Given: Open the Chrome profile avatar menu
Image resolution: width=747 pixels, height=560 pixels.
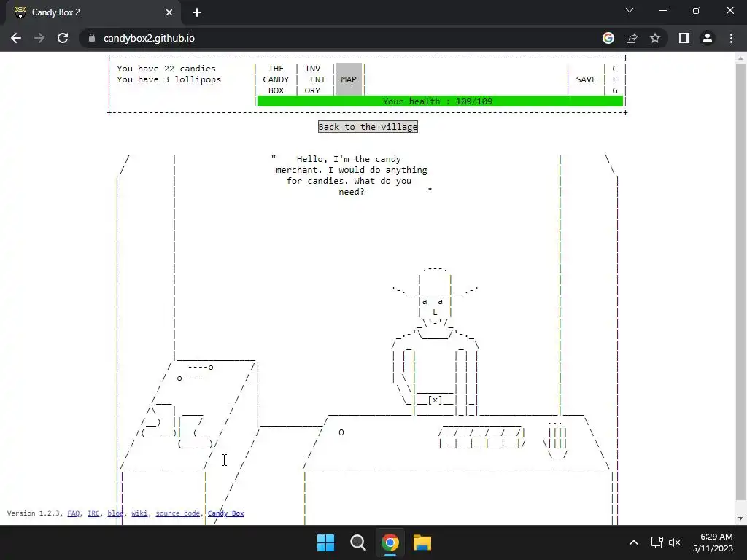Looking at the screenshot, I should (708, 38).
